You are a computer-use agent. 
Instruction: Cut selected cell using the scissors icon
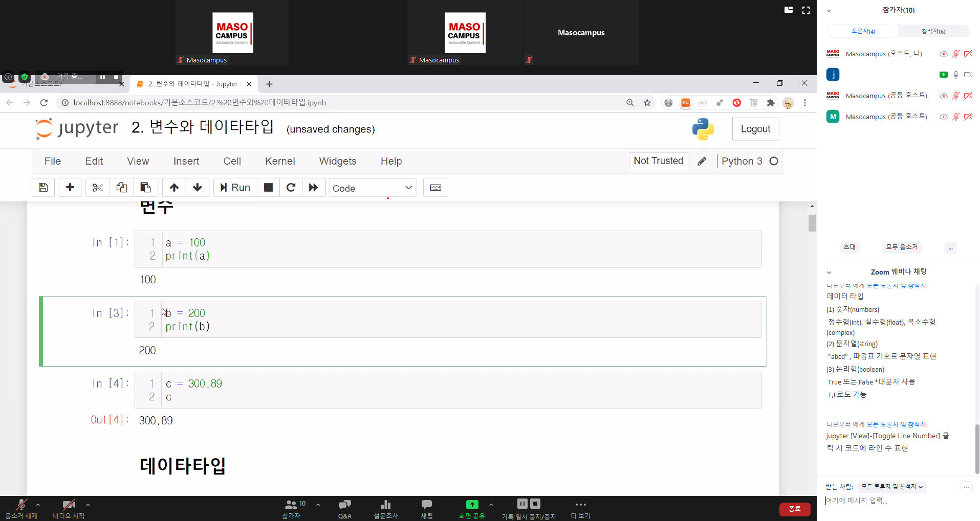pos(97,188)
